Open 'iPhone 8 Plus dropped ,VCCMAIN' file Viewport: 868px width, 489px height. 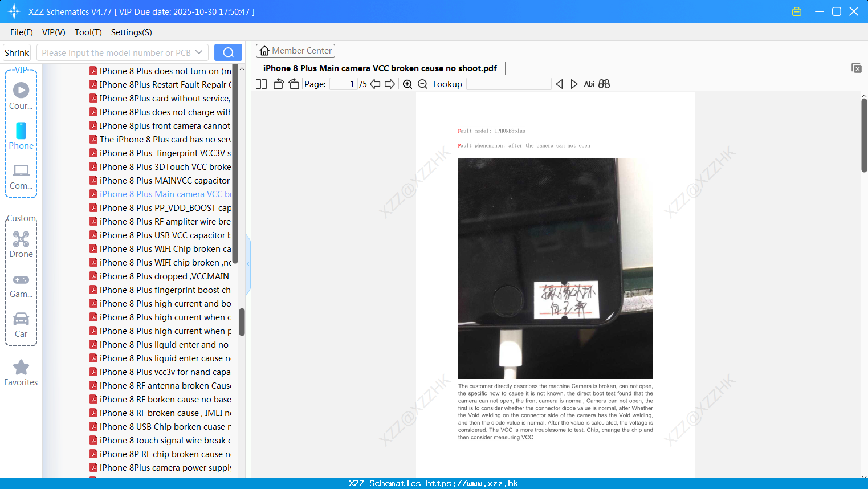(x=161, y=276)
